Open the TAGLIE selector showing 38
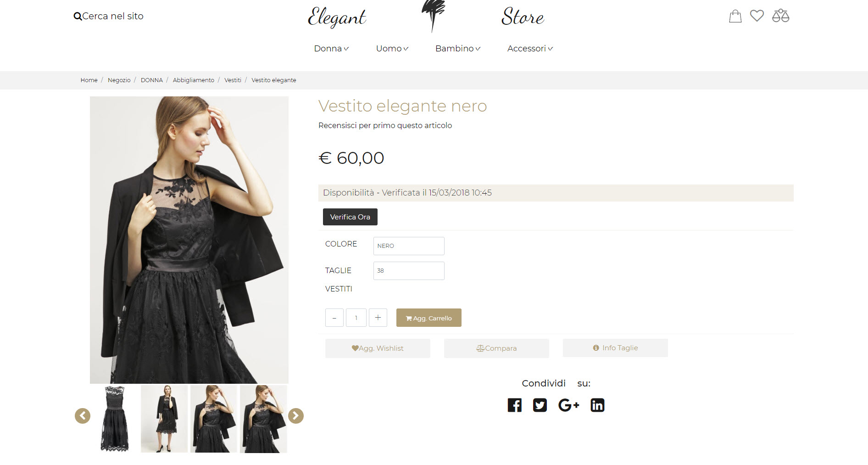868x465 pixels. [x=409, y=271]
